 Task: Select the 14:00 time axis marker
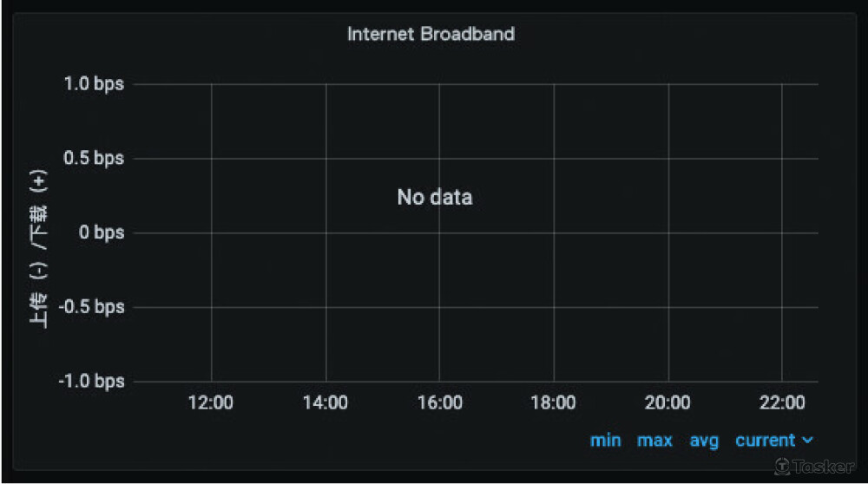pyautogui.click(x=325, y=402)
